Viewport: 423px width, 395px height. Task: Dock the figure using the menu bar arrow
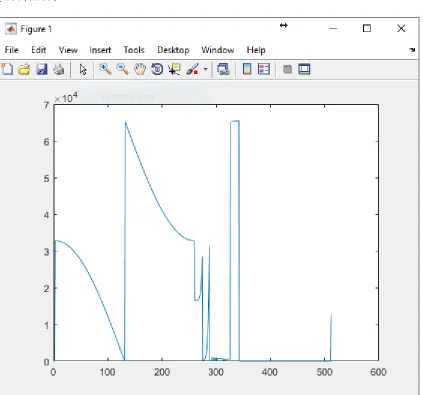[412, 50]
